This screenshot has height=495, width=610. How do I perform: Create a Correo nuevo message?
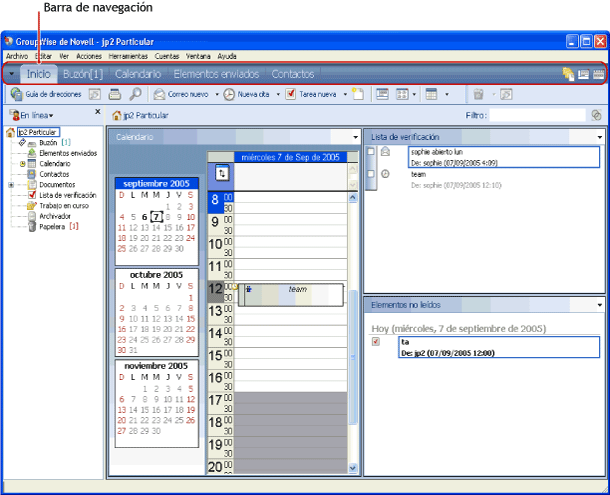tap(181, 94)
